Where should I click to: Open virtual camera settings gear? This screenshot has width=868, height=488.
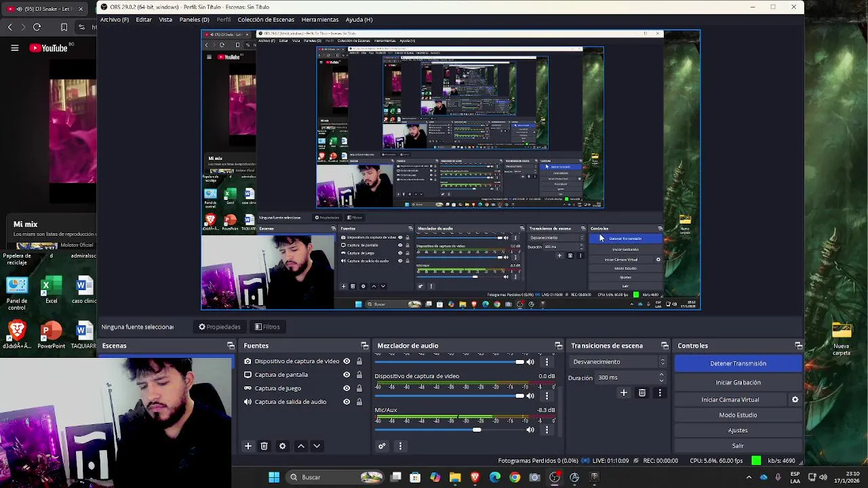(795, 400)
